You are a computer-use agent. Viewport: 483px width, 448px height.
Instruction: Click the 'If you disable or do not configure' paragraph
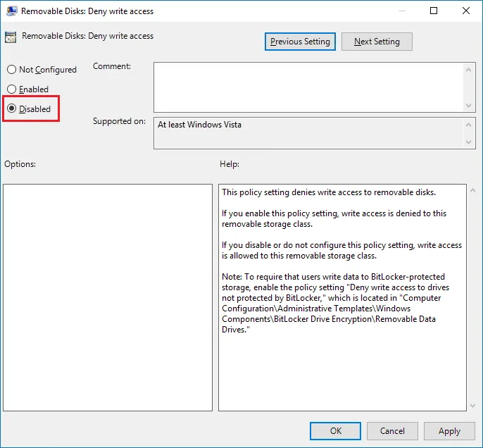click(x=341, y=250)
